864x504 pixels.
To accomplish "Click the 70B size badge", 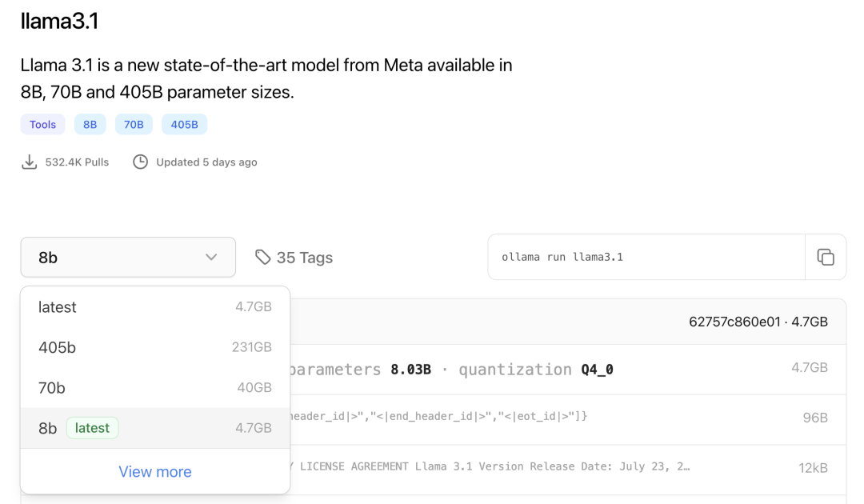I will pos(134,125).
